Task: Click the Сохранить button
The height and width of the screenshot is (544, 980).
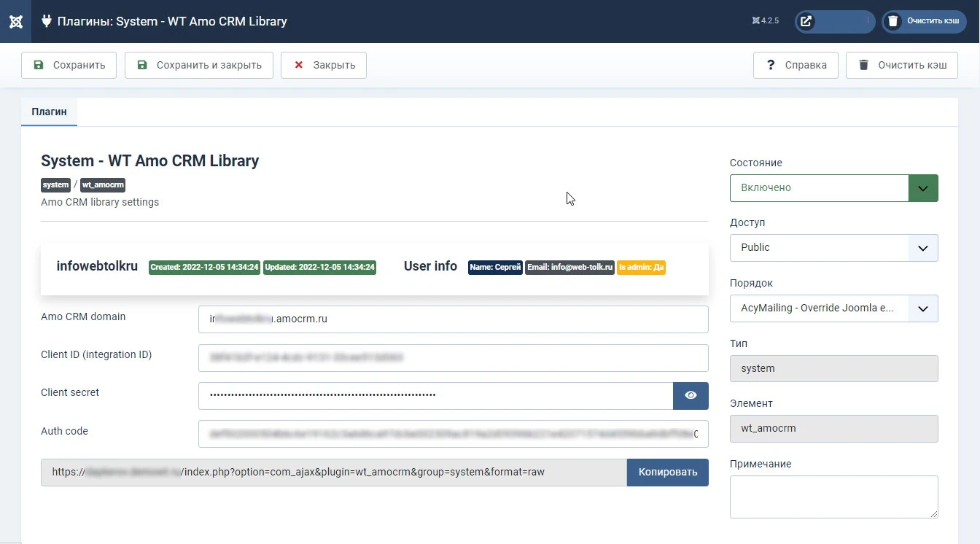Action: 69,65
